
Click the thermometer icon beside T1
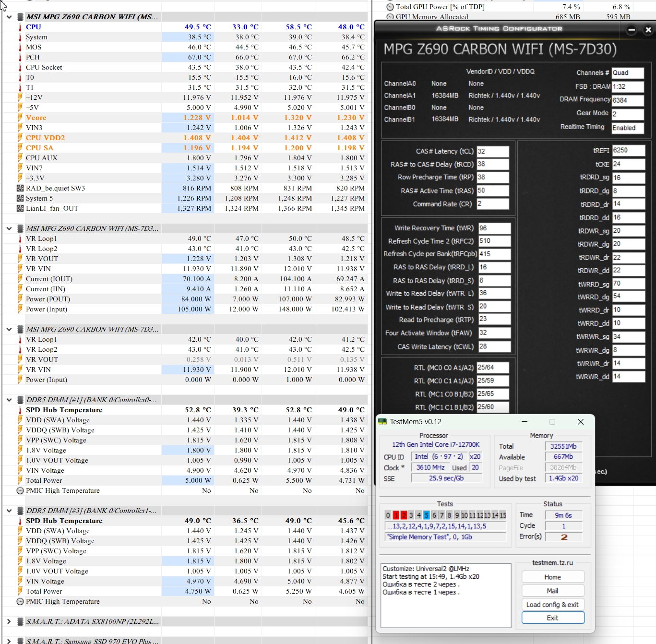coord(20,88)
